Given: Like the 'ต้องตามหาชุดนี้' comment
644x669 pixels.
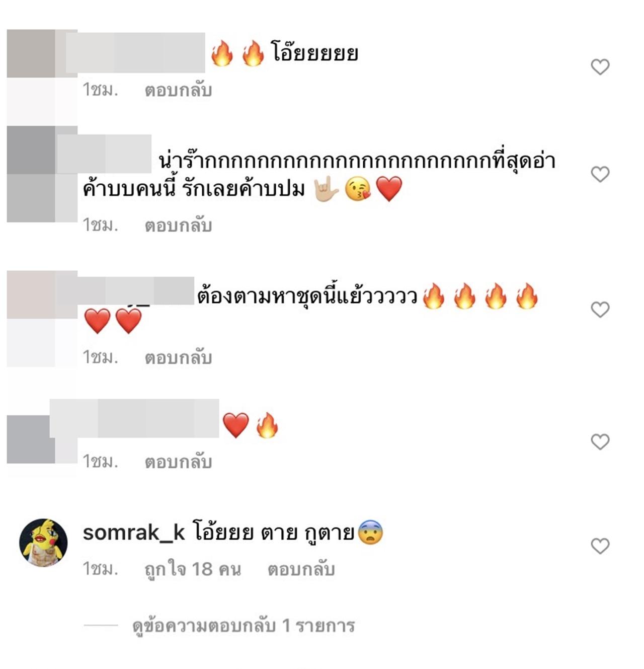Looking at the screenshot, I should pyautogui.click(x=600, y=309).
